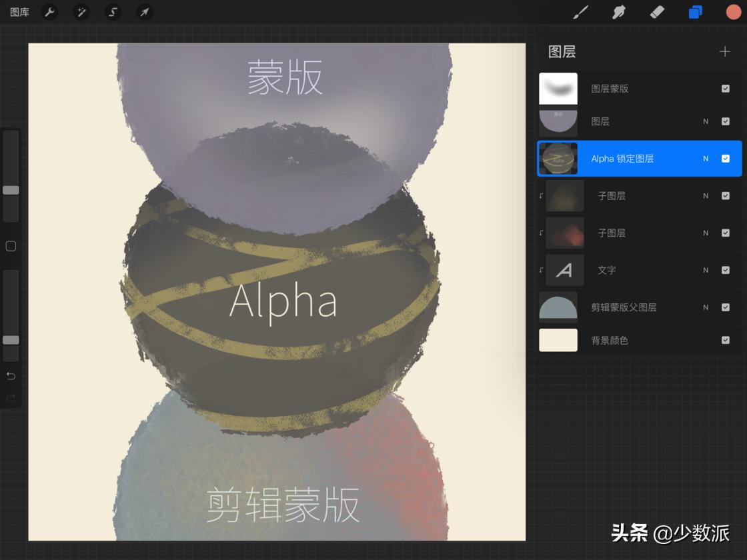
Task: Toggle visibility of the 文字 layer
Action: click(x=726, y=270)
